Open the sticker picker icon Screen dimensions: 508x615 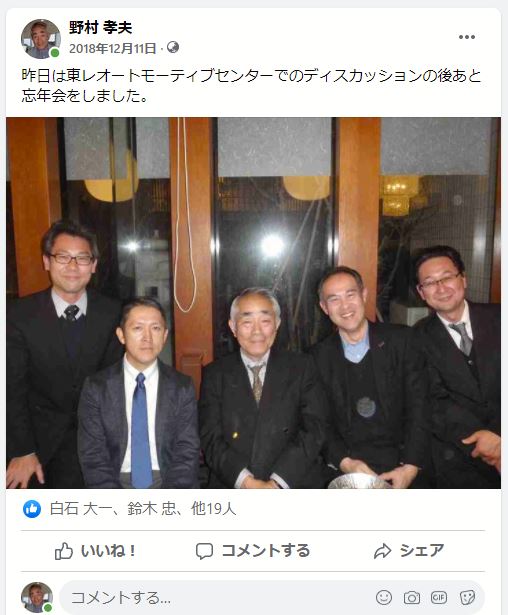click(467, 597)
